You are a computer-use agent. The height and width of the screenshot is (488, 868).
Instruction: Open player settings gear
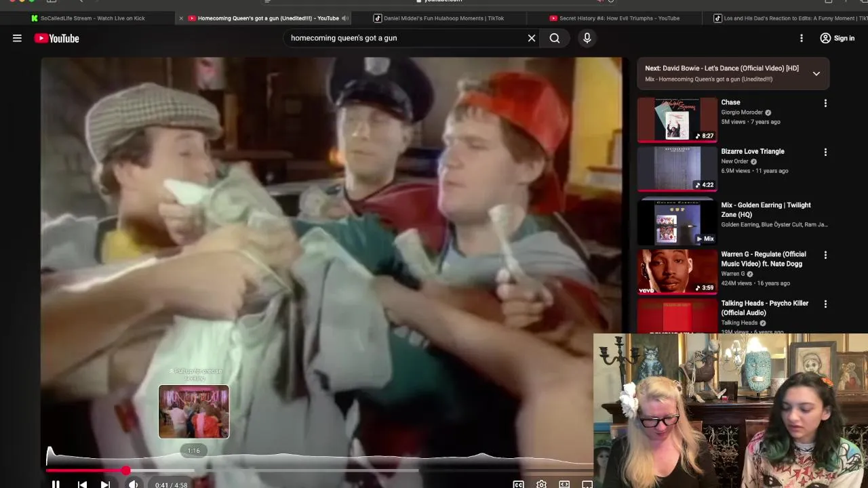click(x=541, y=484)
